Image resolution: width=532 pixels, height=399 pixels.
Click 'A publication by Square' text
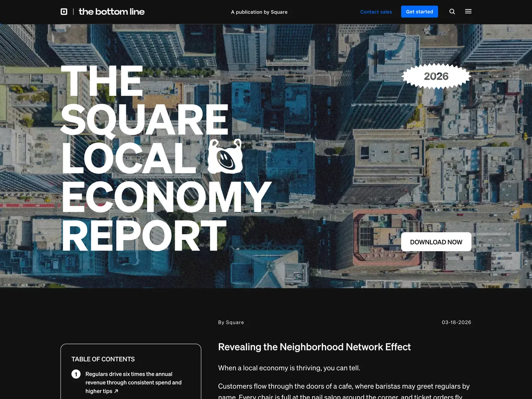point(259,12)
